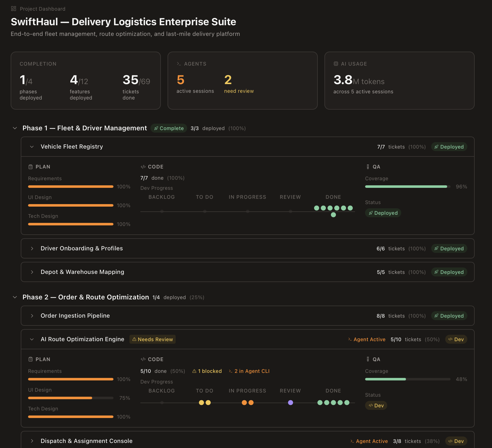Click the 'Needs Review' badge on AI Route Optimization Engine

pyautogui.click(x=152, y=339)
